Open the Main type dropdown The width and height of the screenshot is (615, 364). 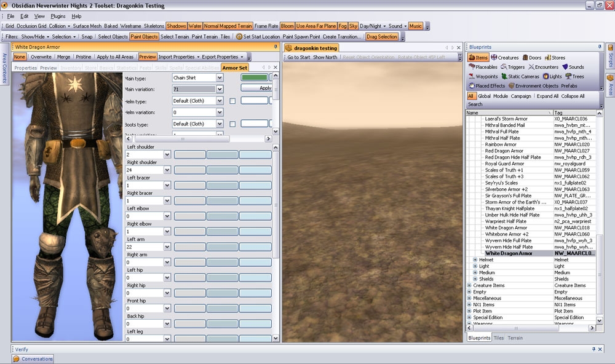[219, 78]
